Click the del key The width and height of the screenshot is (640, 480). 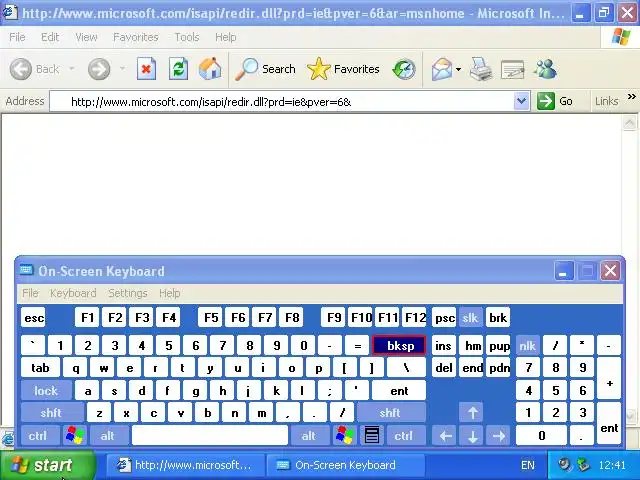[444, 368]
